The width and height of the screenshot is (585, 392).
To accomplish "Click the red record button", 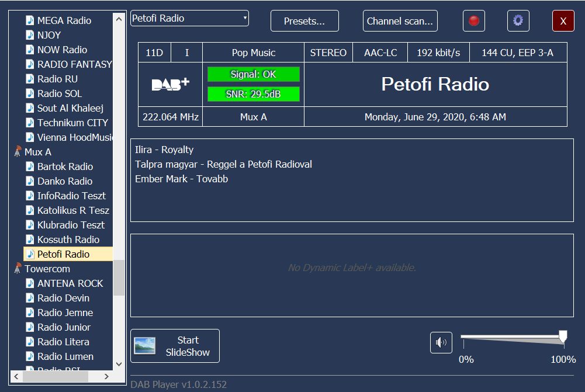I will coord(474,21).
